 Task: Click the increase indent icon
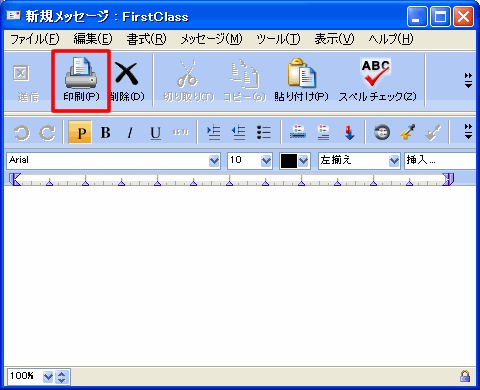pos(213,133)
